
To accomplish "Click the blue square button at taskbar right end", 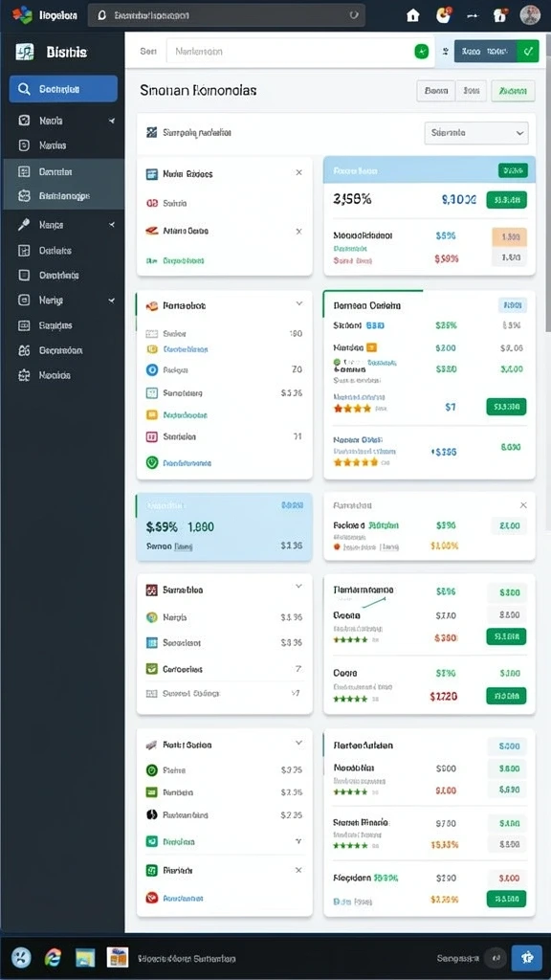I will pyautogui.click(x=527, y=957).
